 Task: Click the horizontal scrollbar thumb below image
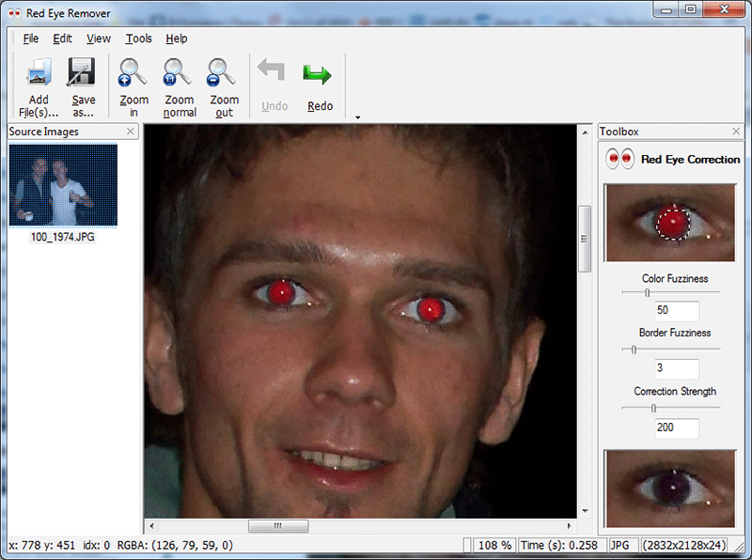[x=277, y=526]
